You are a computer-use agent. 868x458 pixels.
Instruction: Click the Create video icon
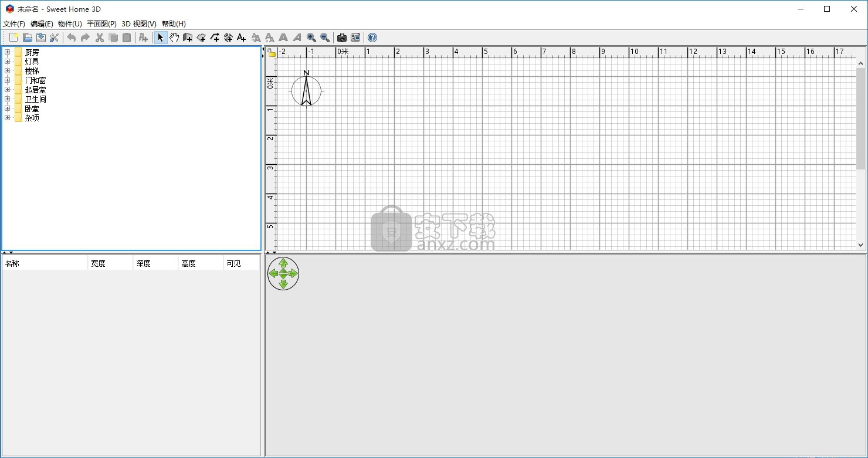tap(355, 38)
